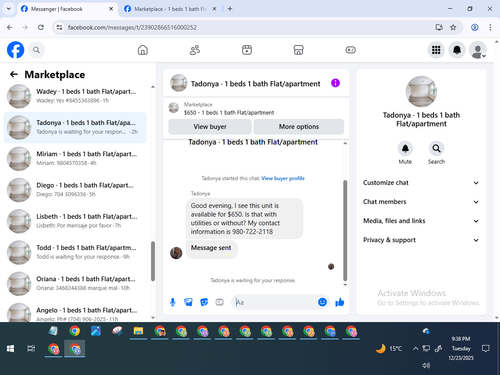Select the Tadonya conversation row
500x375 pixels.
coord(75,127)
